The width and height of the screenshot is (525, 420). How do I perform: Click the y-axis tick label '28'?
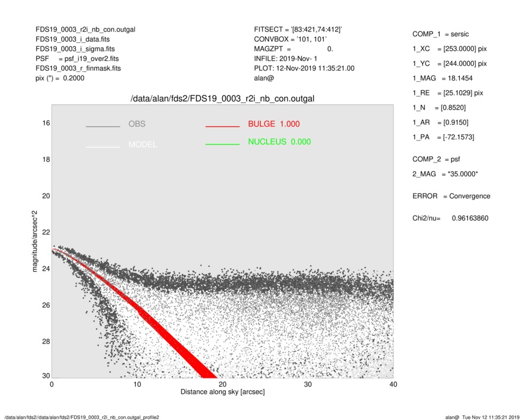[46, 342]
